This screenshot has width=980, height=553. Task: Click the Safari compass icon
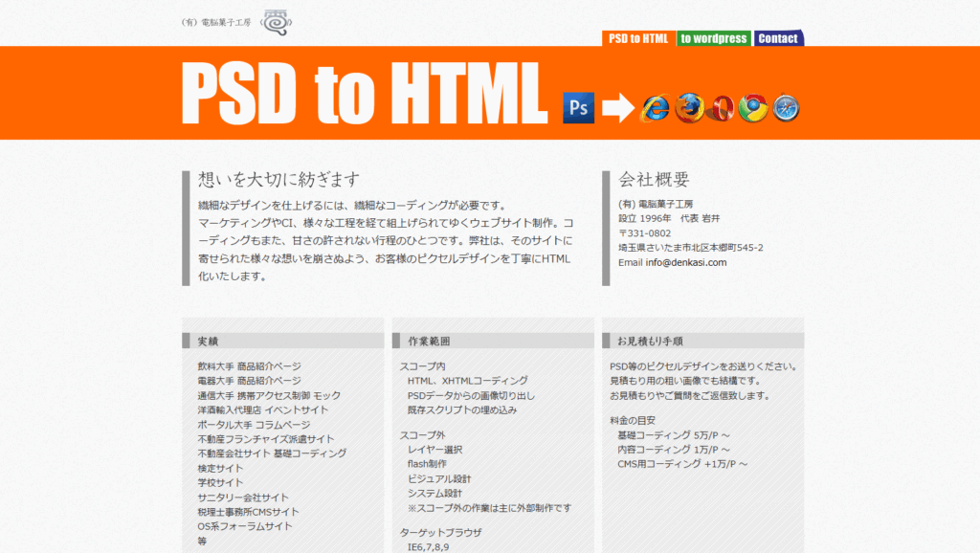tap(786, 108)
